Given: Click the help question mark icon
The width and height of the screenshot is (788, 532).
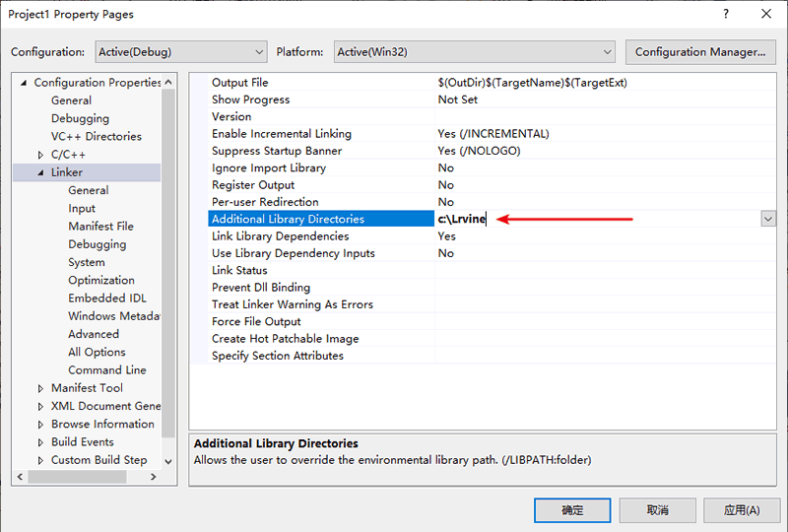Looking at the screenshot, I should click(x=726, y=14).
